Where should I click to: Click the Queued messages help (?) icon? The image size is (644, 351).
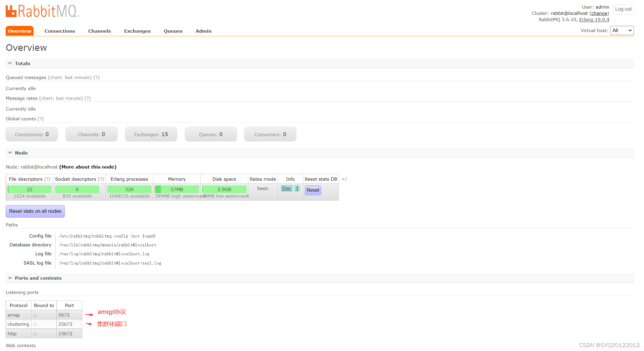coord(97,78)
